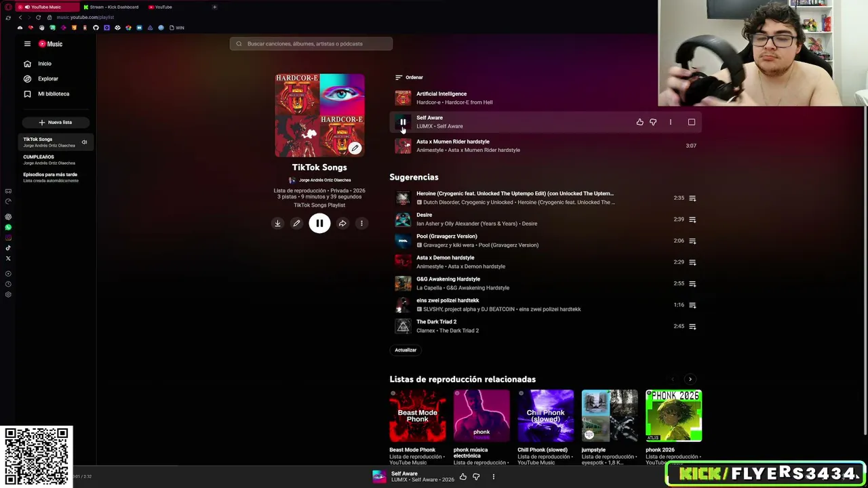Tick the checkbox on the Self Aware row
The height and width of the screenshot is (488, 868).
pos(692,122)
